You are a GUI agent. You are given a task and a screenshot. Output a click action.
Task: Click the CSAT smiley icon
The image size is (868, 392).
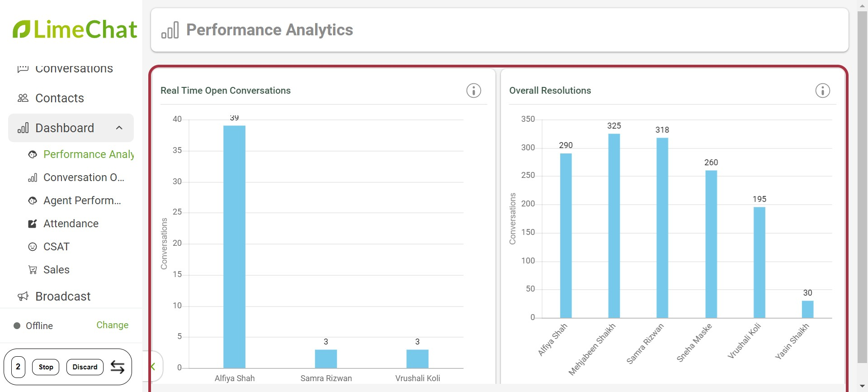(x=33, y=247)
